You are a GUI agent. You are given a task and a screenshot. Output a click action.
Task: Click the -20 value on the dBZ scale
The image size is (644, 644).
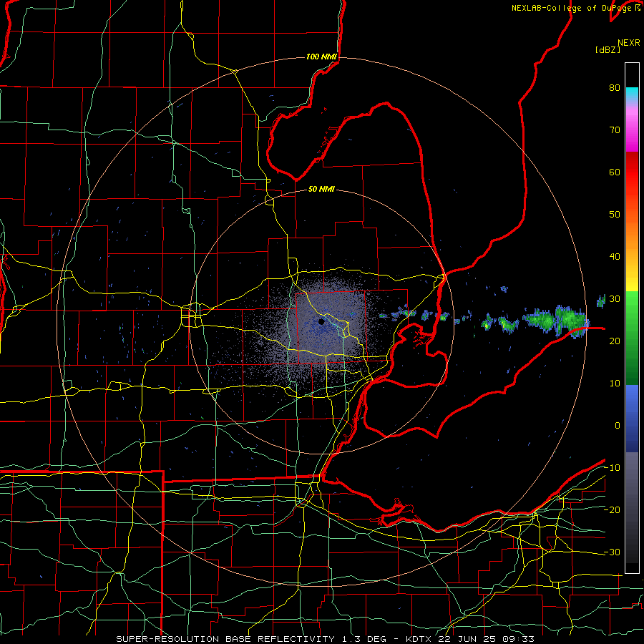(x=612, y=510)
